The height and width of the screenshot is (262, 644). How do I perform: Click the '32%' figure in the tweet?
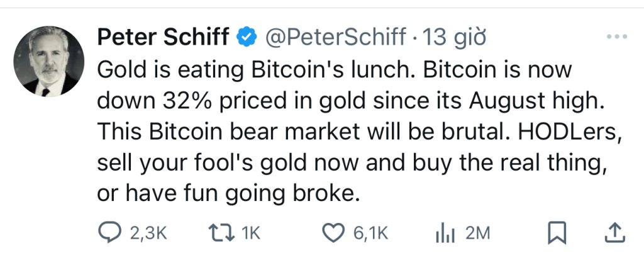coord(183,101)
